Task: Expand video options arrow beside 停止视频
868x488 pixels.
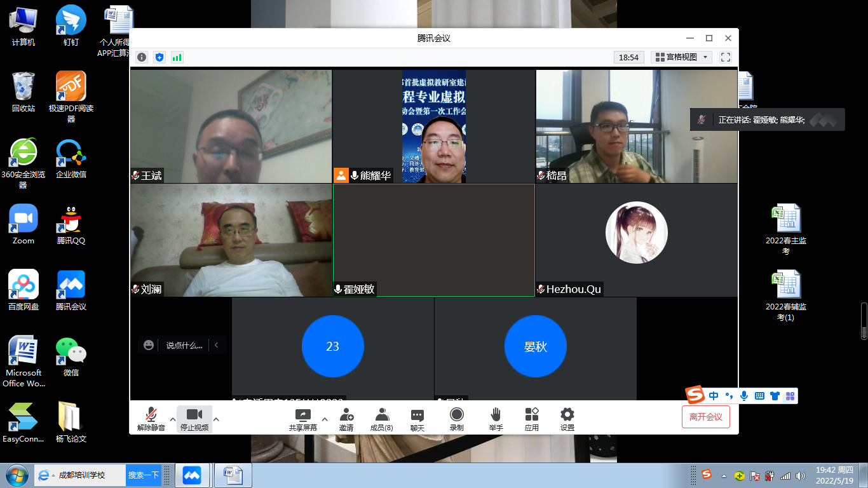Action: (216, 419)
